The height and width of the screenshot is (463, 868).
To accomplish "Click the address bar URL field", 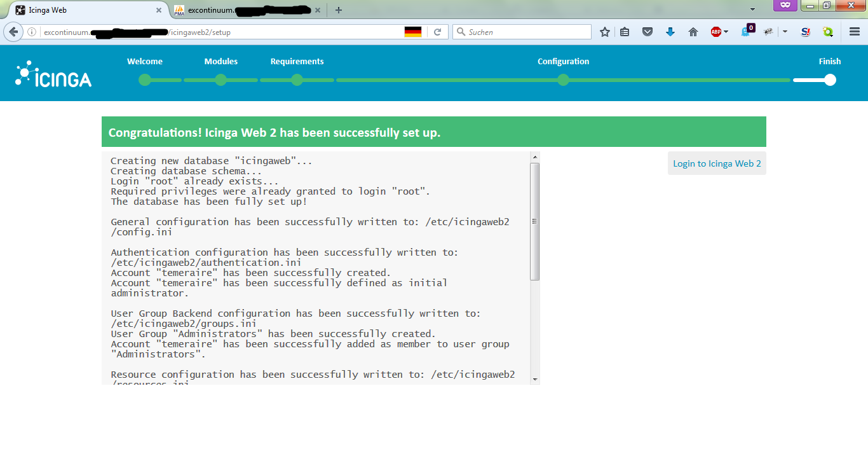I will coord(222,32).
